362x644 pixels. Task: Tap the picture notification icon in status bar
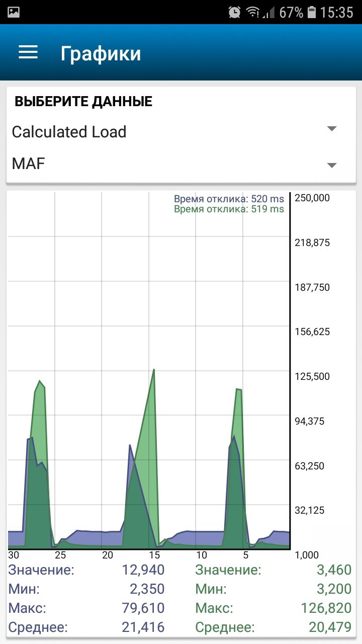click(14, 12)
